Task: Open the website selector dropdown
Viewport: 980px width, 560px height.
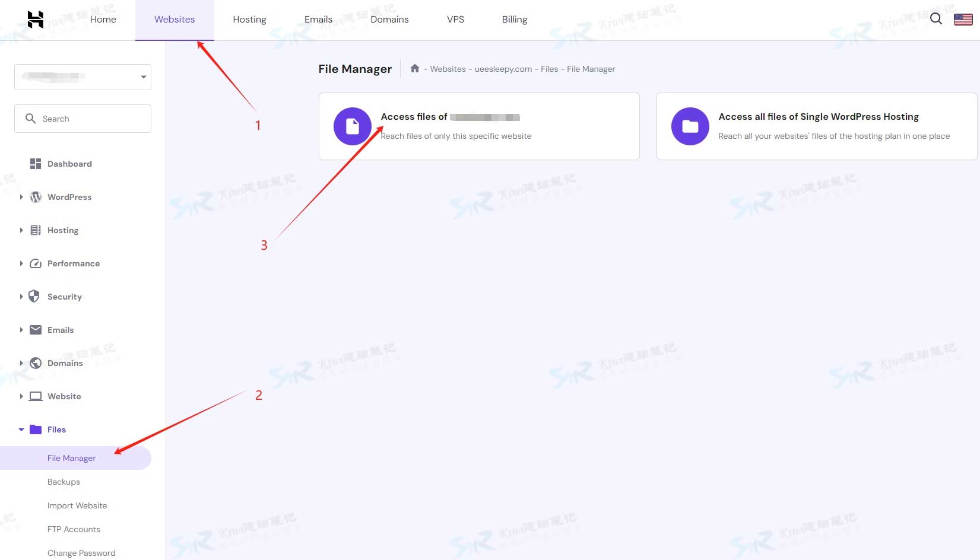Action: coord(83,77)
